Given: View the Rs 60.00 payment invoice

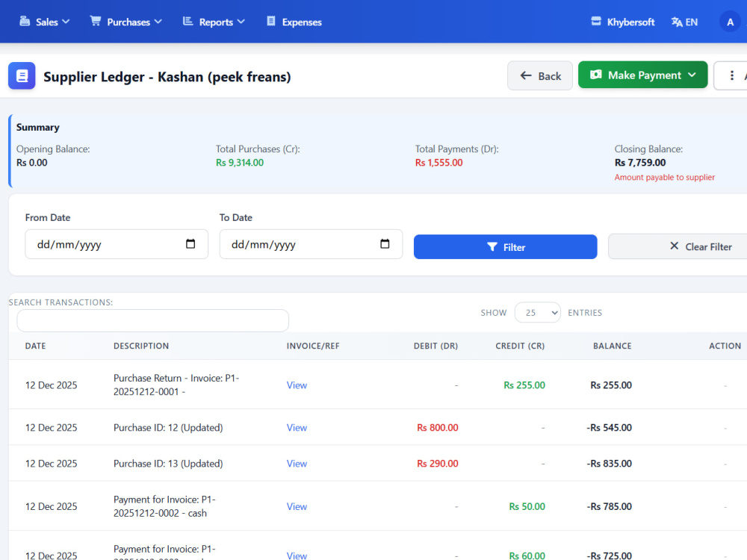Looking at the screenshot, I should tap(297, 556).
